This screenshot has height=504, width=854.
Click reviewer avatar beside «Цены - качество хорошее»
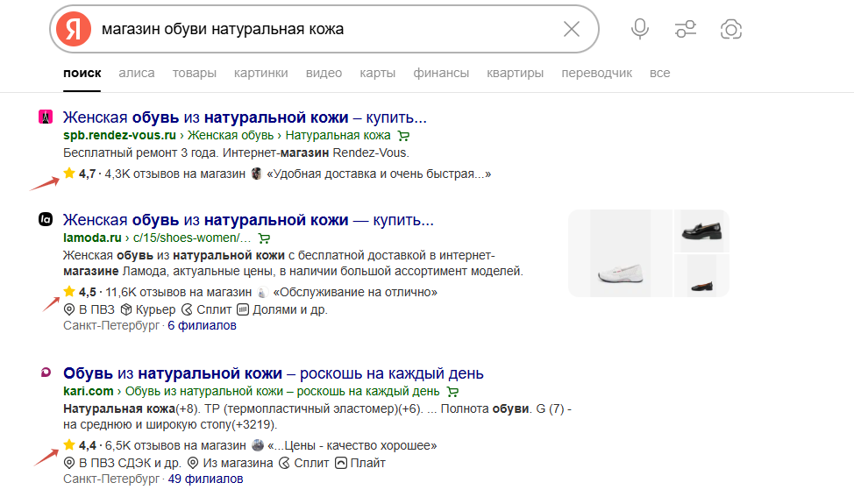tap(258, 445)
